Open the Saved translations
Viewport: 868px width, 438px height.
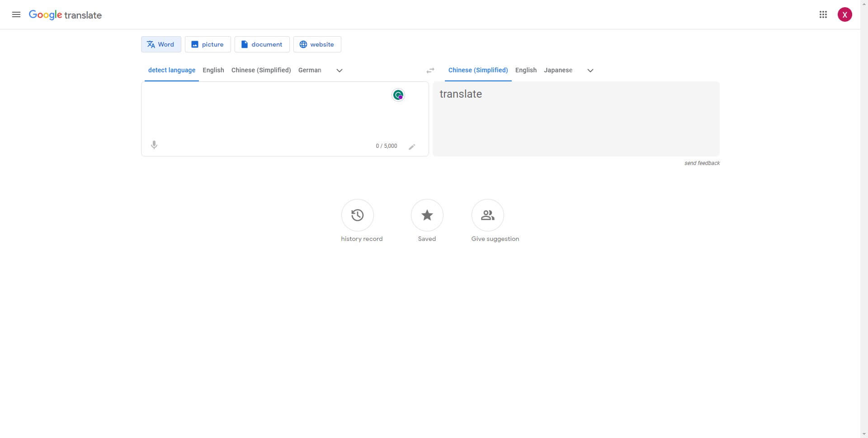(x=427, y=215)
